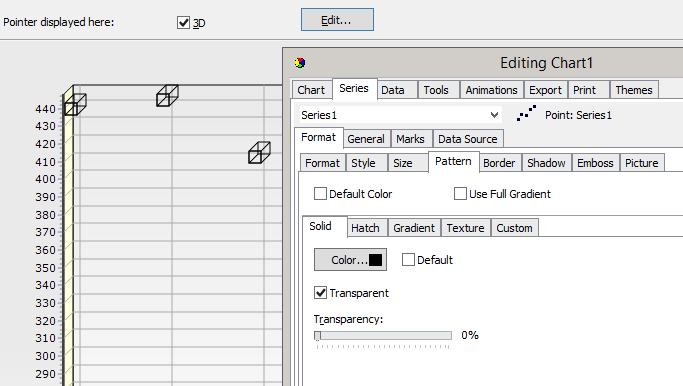
Task: Uncheck the Transparent checkbox
Action: point(320,292)
